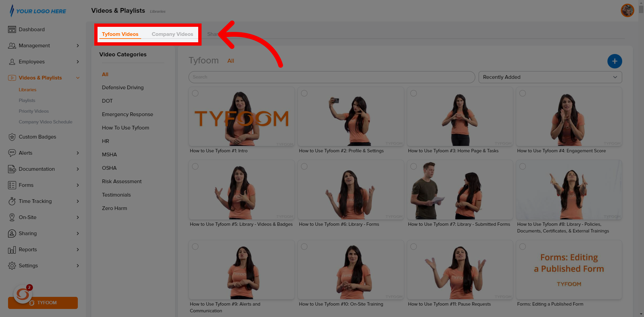This screenshot has height=317, width=644.
Task: Select video #8: Library - Policies
Action: (x=523, y=166)
